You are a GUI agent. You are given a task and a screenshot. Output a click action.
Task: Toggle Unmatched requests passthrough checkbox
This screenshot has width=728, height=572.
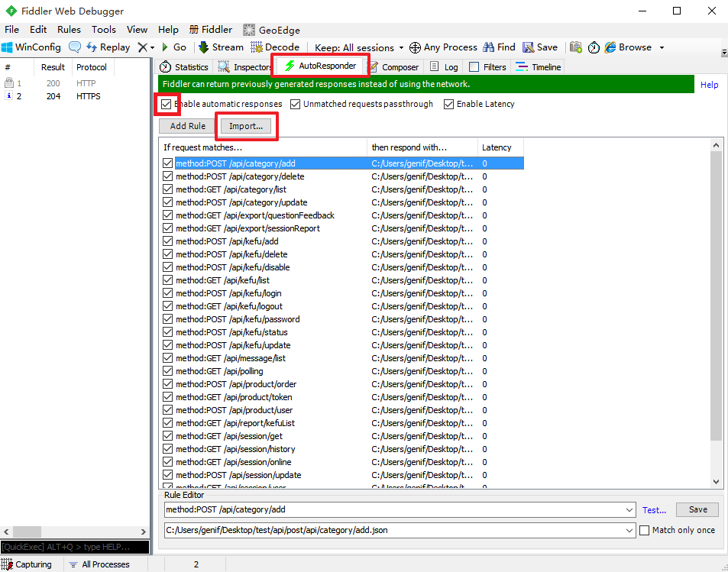[296, 104]
